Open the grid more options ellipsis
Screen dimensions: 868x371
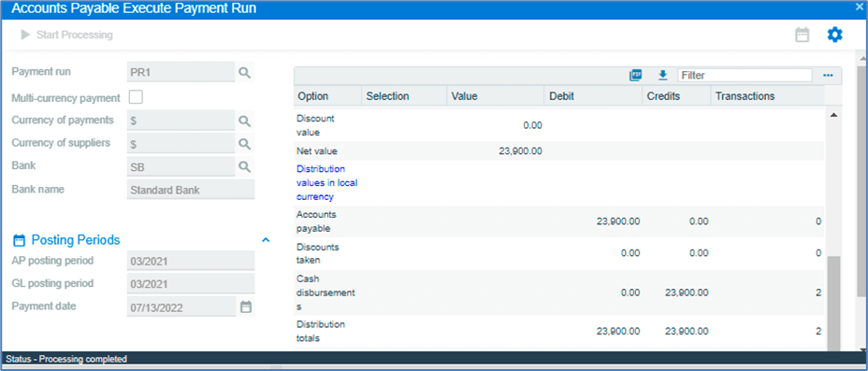click(x=828, y=75)
